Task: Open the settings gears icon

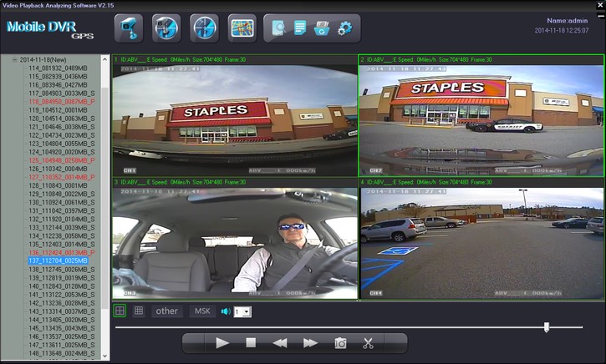Action: 345,28
